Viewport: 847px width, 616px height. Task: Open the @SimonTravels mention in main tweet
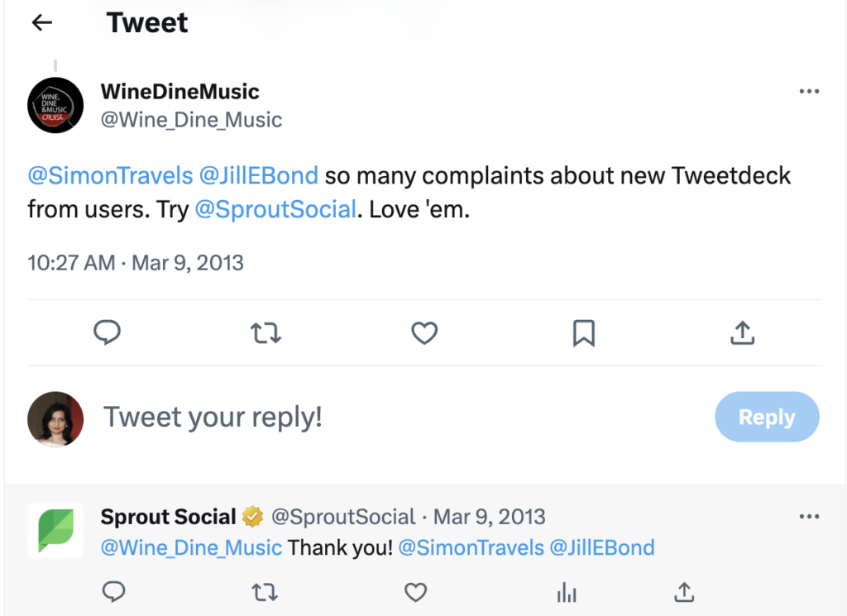(111, 175)
